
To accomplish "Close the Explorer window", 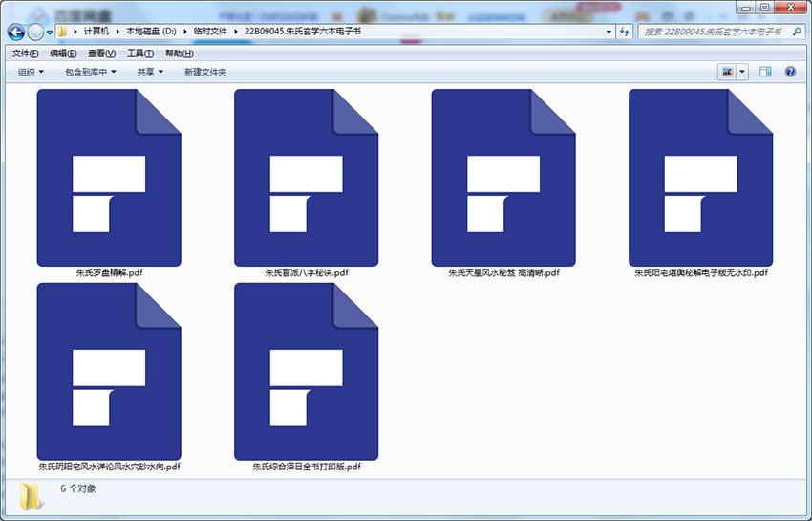I will pyautogui.click(x=791, y=8).
